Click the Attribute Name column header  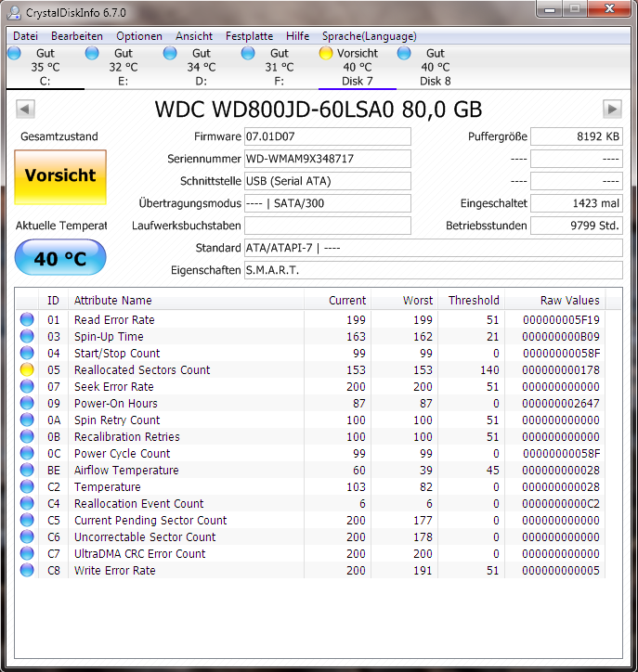[x=186, y=300]
